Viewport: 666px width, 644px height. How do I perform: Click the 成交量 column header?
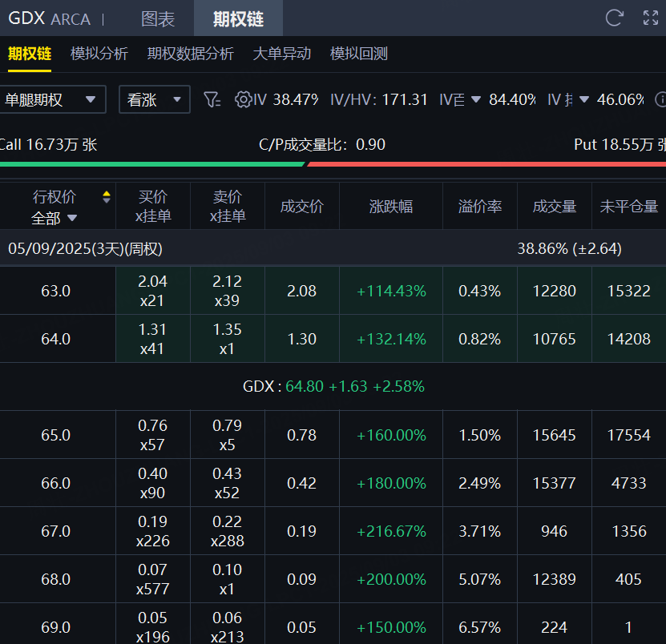(554, 207)
